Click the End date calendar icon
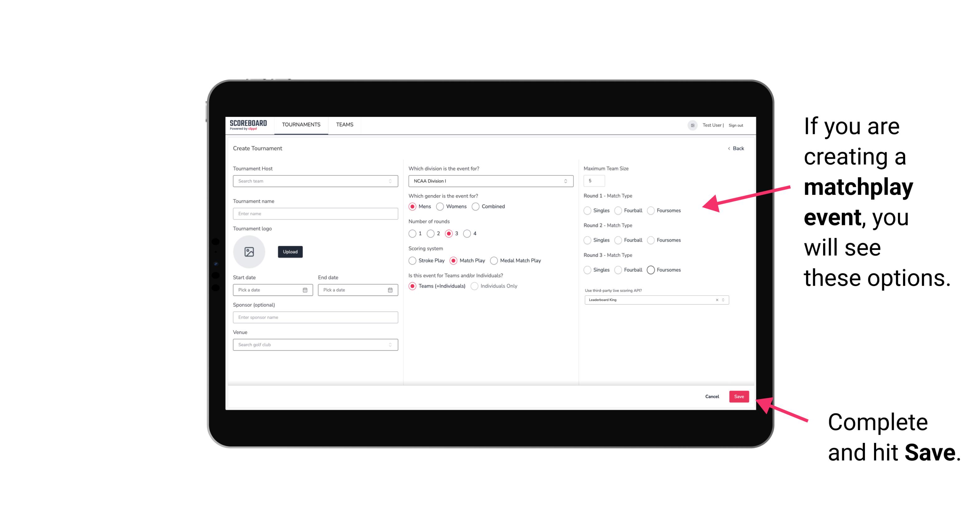This screenshot has width=980, height=527. (x=389, y=290)
